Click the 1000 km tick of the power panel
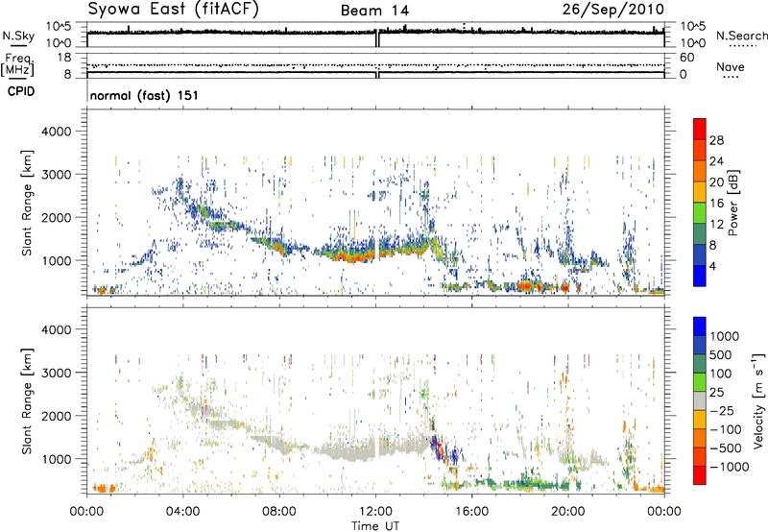Image resolution: width=768 pixels, height=532 pixels. pos(57,260)
